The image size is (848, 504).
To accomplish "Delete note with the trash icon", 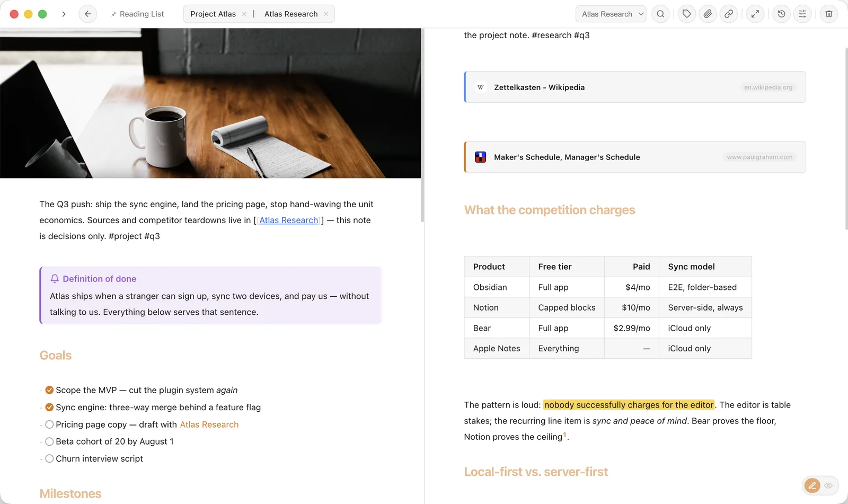I will click(829, 14).
